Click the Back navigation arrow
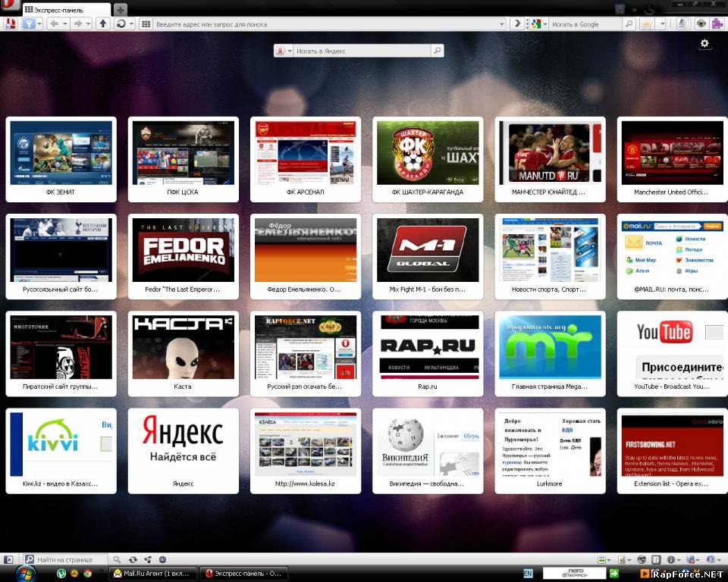Viewport: 728px width, 582px height. (55, 23)
